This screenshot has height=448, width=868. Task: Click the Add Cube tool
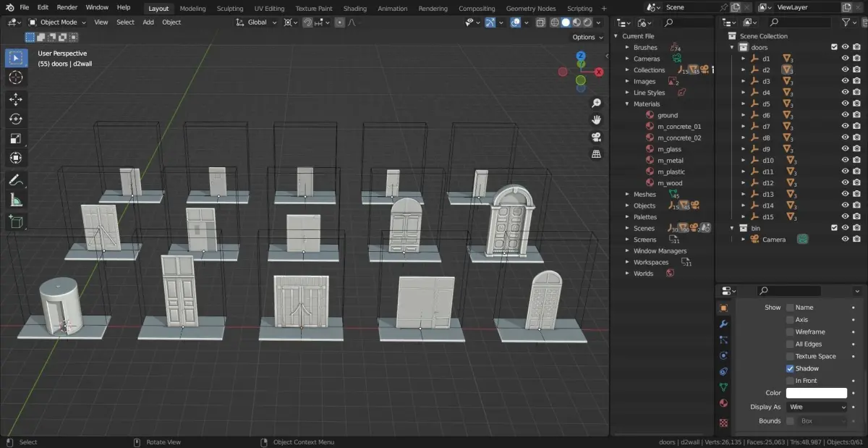pyautogui.click(x=16, y=222)
